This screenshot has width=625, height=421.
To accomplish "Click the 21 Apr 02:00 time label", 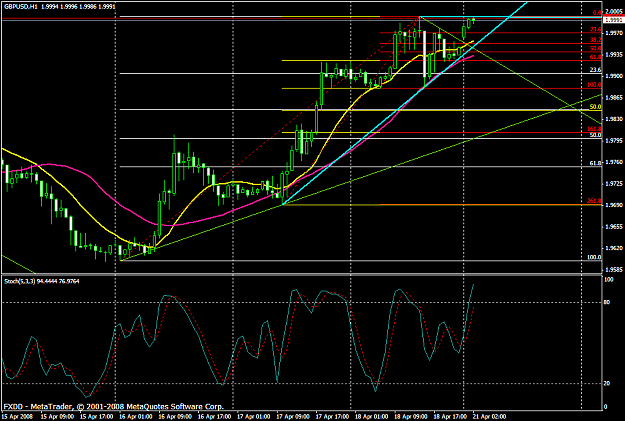I will [489, 417].
